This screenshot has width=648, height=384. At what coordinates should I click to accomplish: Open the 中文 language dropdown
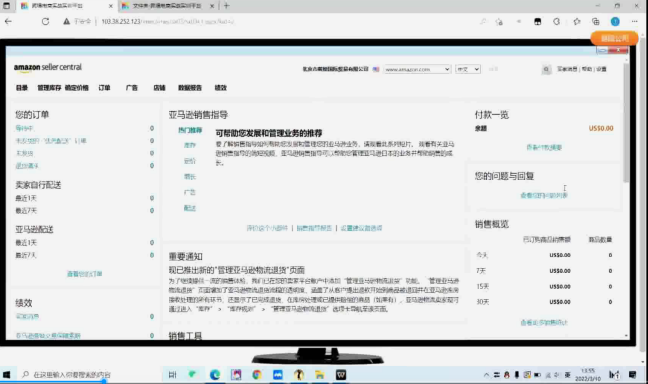click(468, 69)
